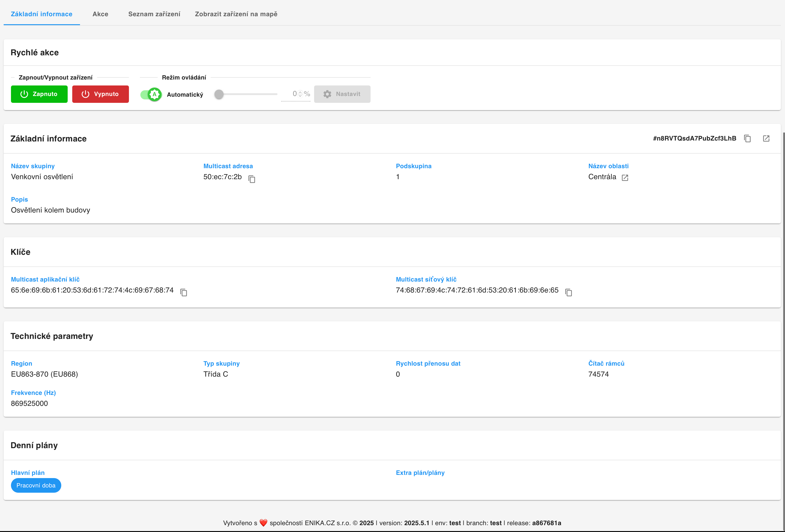Open the Centrála area link icon

625,178
